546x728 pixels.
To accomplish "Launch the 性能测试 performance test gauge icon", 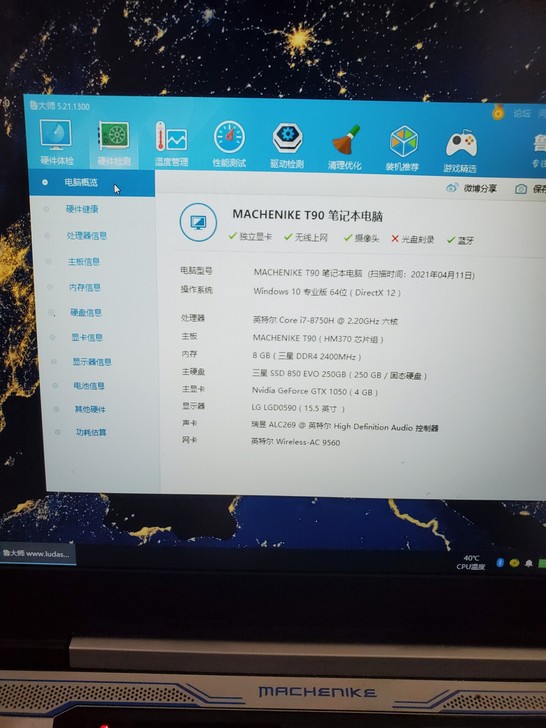I will (x=229, y=144).
